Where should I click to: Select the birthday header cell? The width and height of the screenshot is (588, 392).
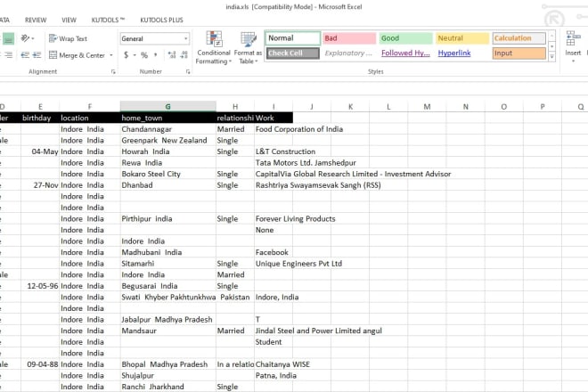[x=40, y=118]
